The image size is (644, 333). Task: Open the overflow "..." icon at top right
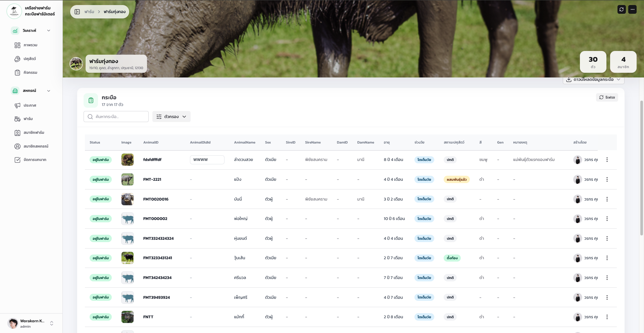tap(633, 9)
